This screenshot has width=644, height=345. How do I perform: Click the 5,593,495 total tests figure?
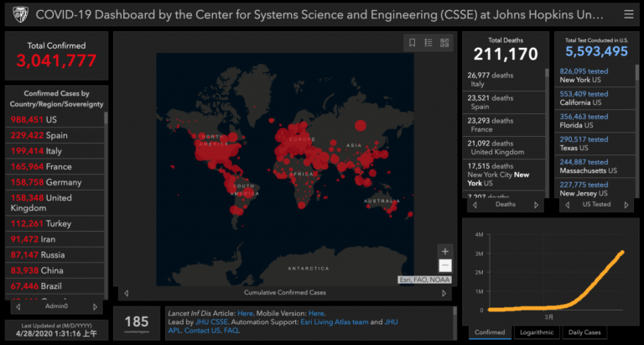[596, 51]
